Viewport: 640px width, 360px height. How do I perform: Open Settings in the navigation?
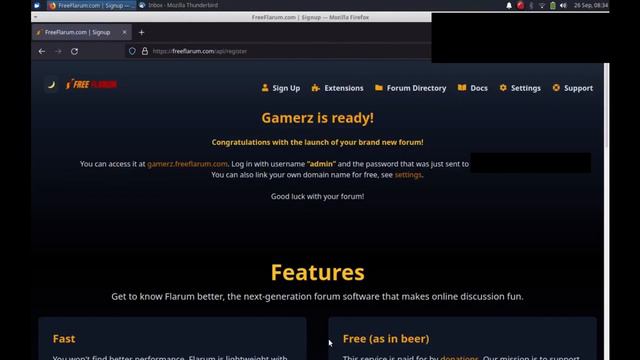(x=520, y=88)
